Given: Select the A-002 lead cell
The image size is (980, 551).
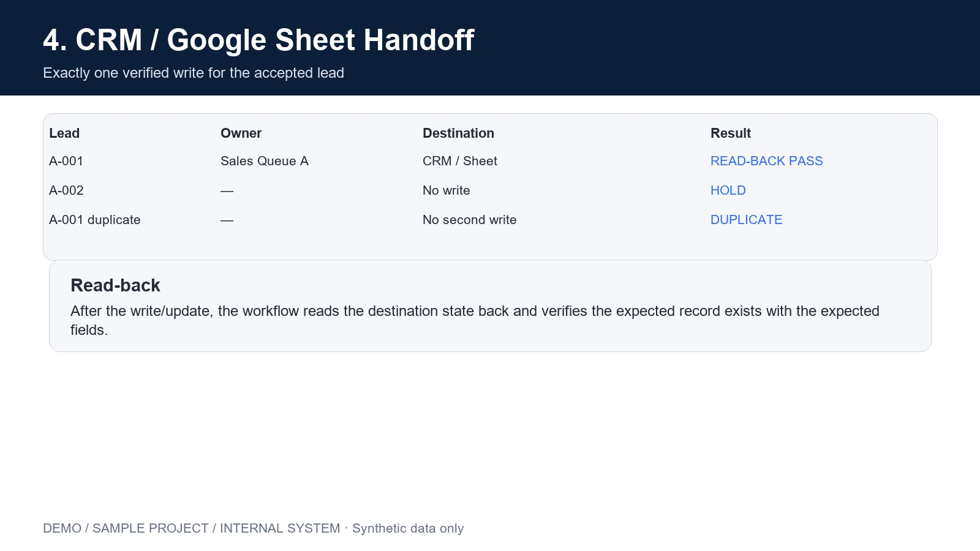Looking at the screenshot, I should point(66,190).
